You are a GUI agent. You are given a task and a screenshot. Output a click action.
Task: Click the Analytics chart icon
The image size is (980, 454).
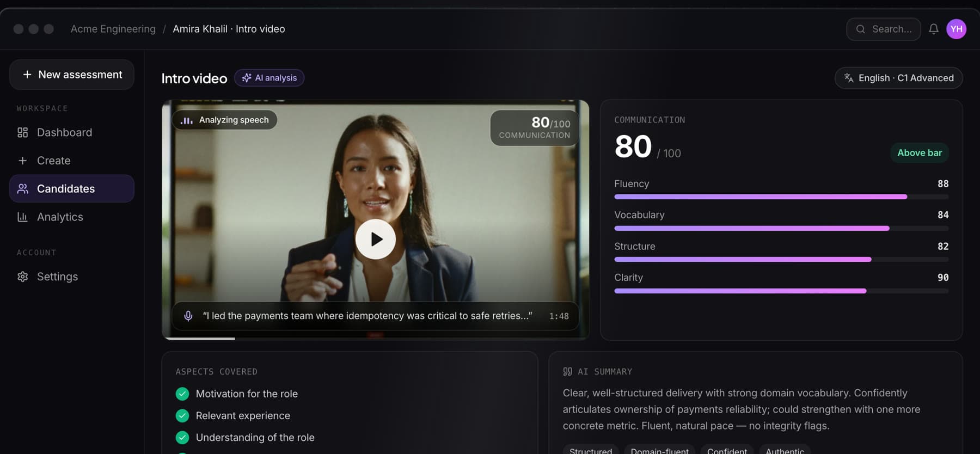click(22, 217)
